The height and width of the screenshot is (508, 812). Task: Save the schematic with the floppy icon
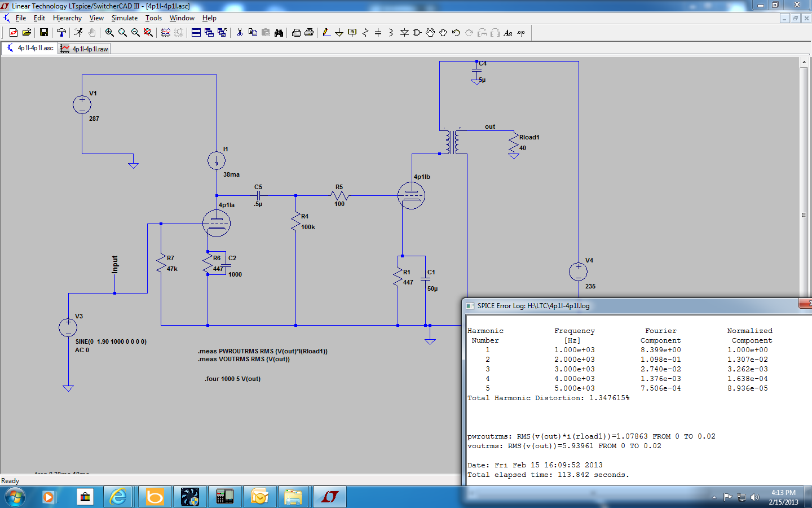pyautogui.click(x=43, y=33)
